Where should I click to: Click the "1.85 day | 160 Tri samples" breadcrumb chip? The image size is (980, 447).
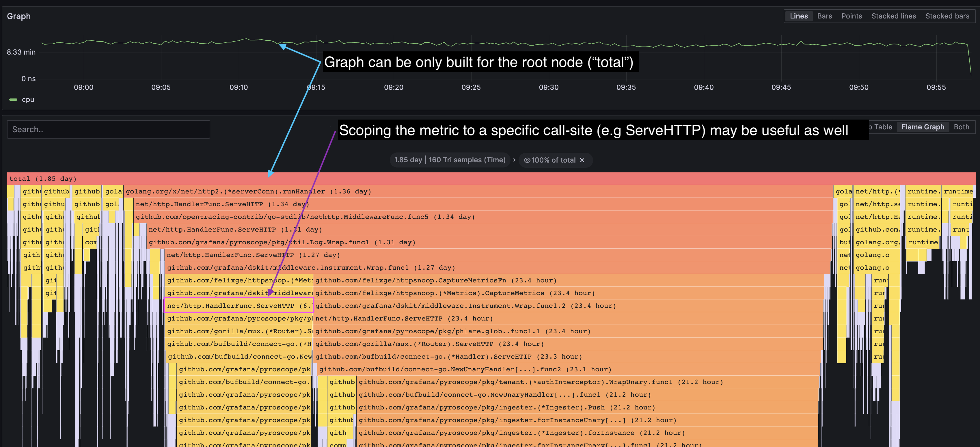(450, 160)
